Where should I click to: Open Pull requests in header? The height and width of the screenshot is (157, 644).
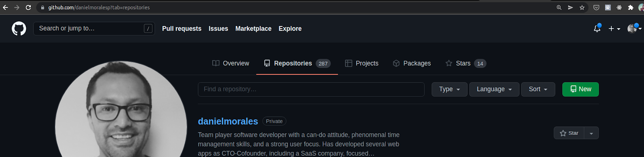tap(182, 29)
